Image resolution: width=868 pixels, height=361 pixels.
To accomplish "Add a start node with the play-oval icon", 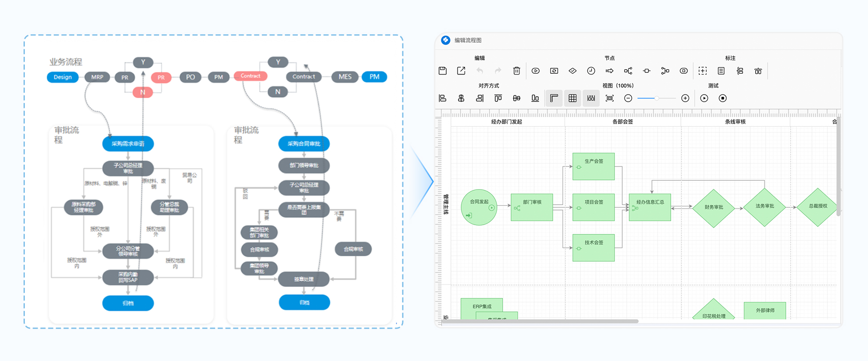I will pos(536,71).
